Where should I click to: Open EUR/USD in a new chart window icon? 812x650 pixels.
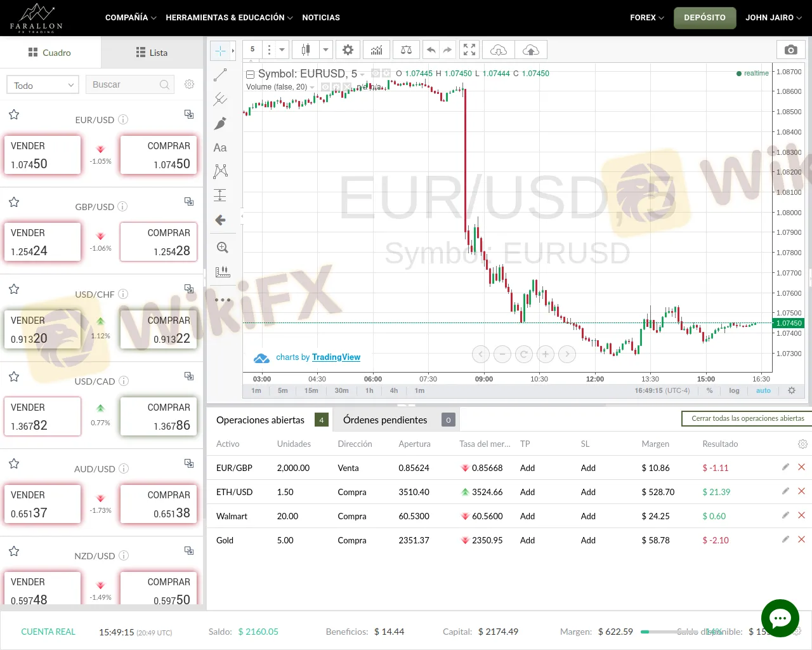click(189, 114)
